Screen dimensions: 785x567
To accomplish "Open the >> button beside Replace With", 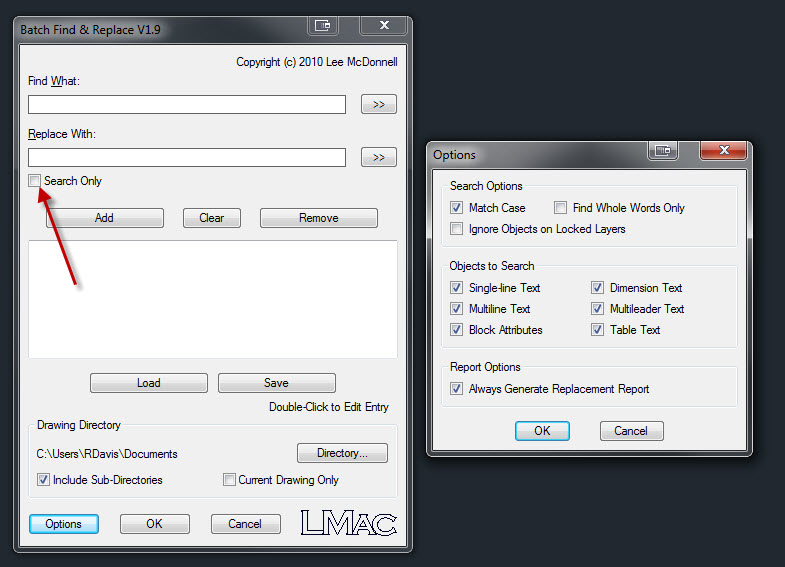I will [x=379, y=157].
